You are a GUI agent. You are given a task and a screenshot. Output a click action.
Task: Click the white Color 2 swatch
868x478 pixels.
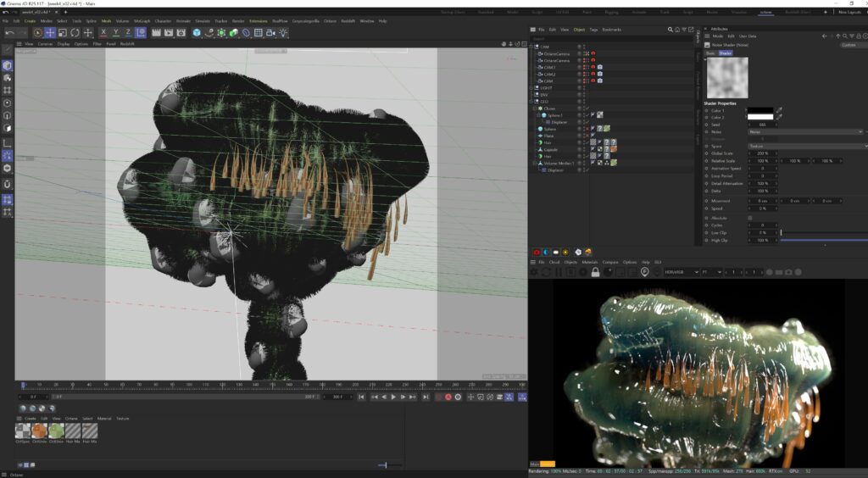pyautogui.click(x=760, y=117)
